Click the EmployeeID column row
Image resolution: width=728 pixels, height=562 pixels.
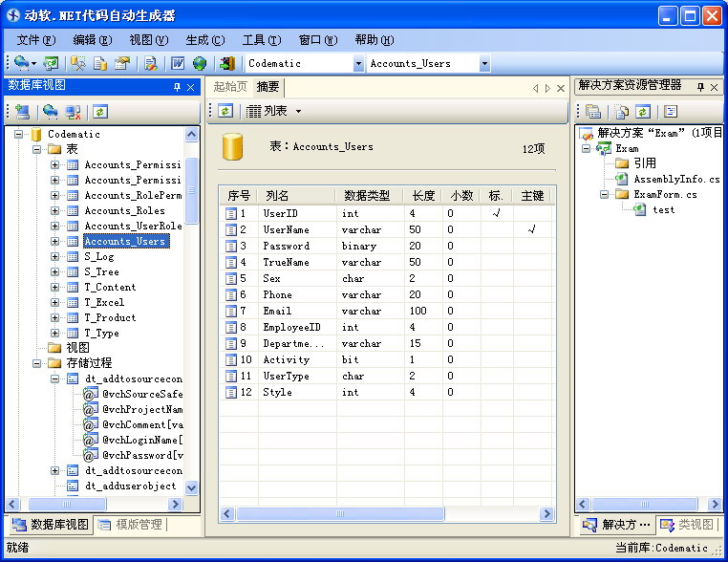click(x=387, y=328)
